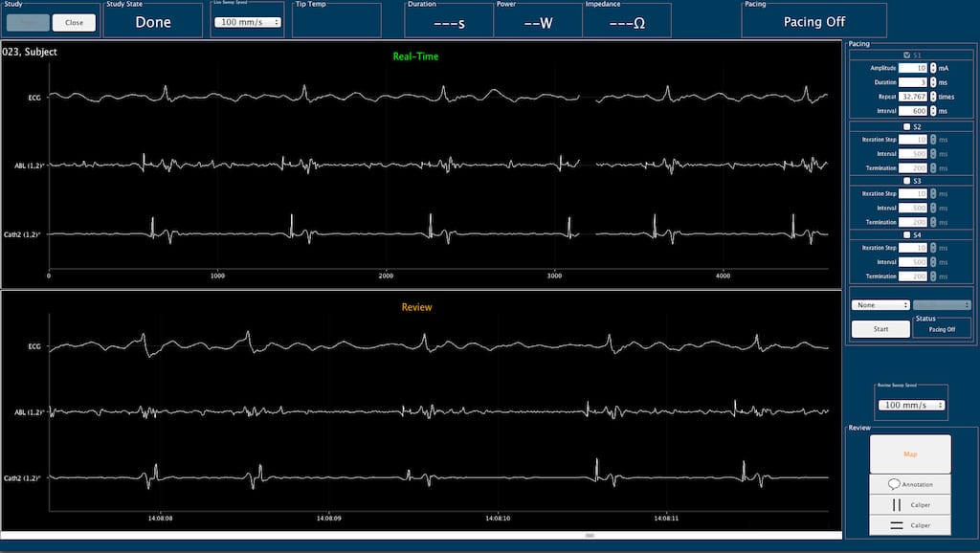The image size is (980, 553).
Task: Click "Pacing Off" in the Status box
Action: coord(942,329)
